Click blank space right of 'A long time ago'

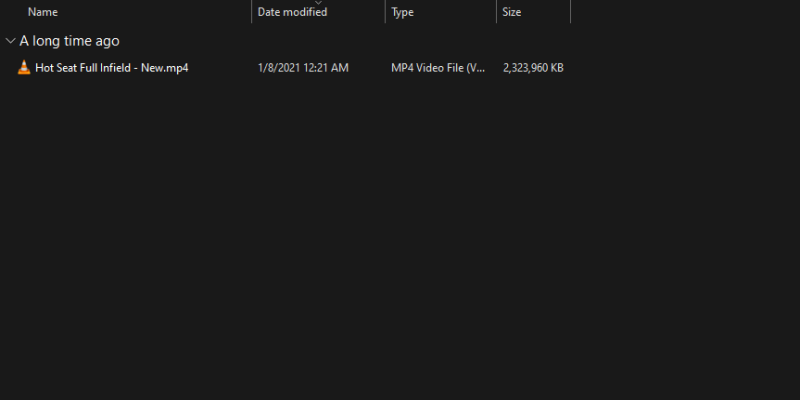pos(400,41)
